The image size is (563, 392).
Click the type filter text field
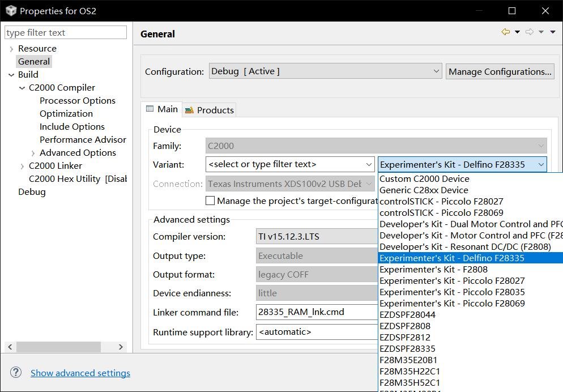(66, 33)
